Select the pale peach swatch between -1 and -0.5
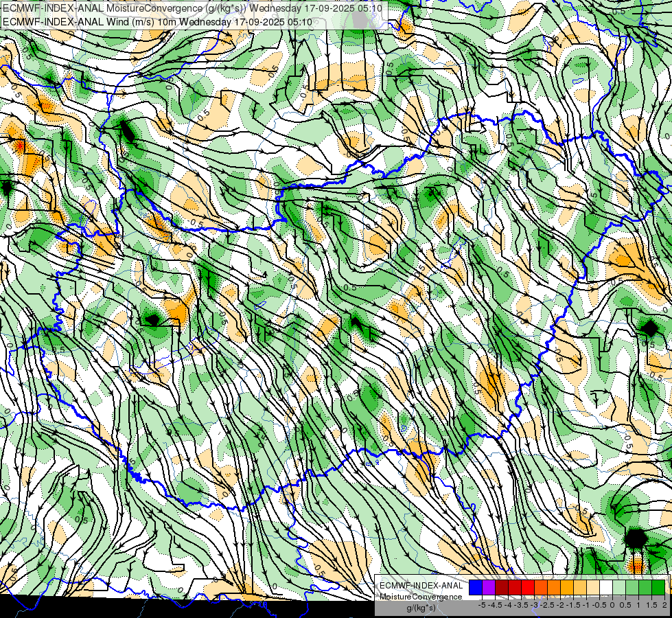The image size is (672, 618). tap(593, 588)
